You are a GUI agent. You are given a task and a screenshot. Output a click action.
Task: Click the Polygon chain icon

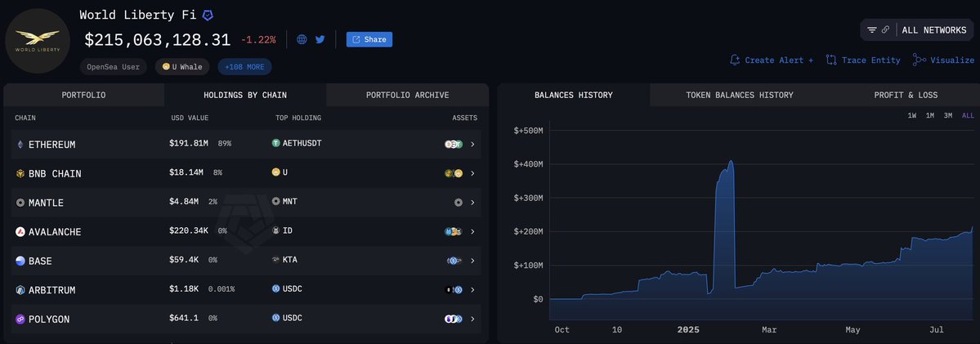click(x=20, y=319)
